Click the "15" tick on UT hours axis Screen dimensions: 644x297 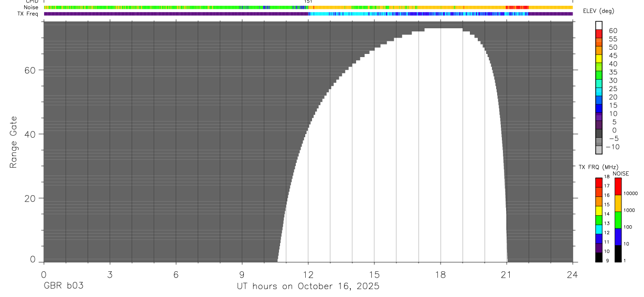pos(374,274)
